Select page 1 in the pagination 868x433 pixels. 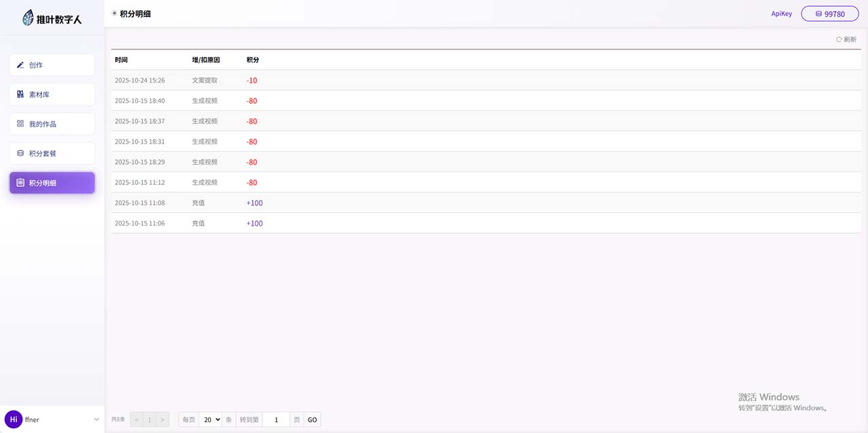coord(149,419)
